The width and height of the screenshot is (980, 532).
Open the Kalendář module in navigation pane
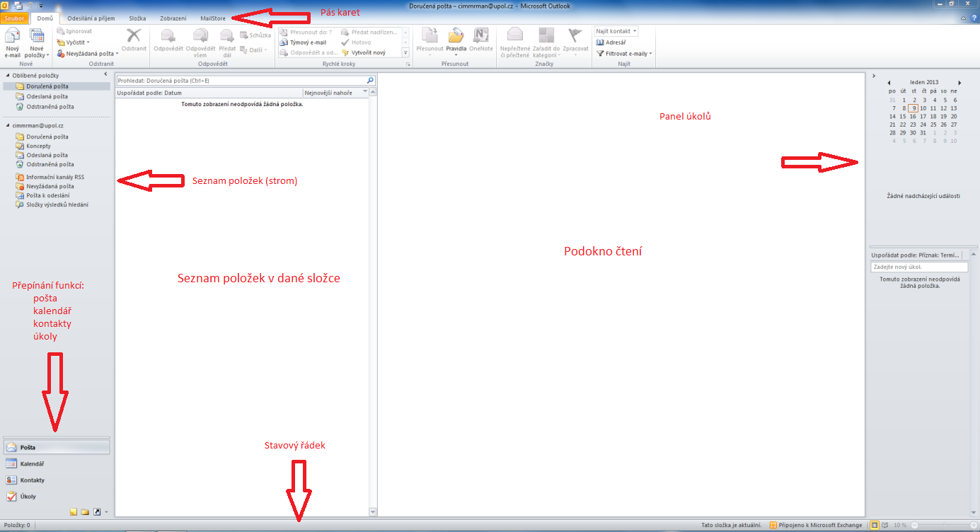[31, 464]
